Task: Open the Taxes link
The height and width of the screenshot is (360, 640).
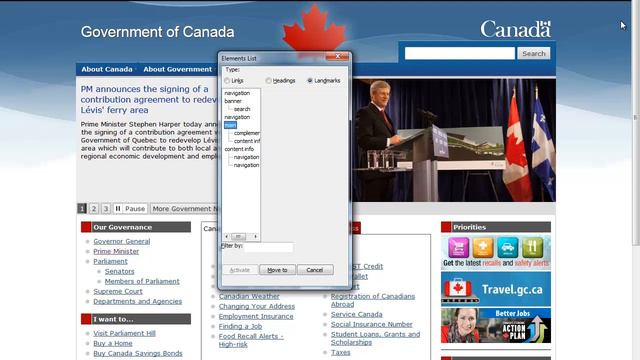Action: coord(340,352)
